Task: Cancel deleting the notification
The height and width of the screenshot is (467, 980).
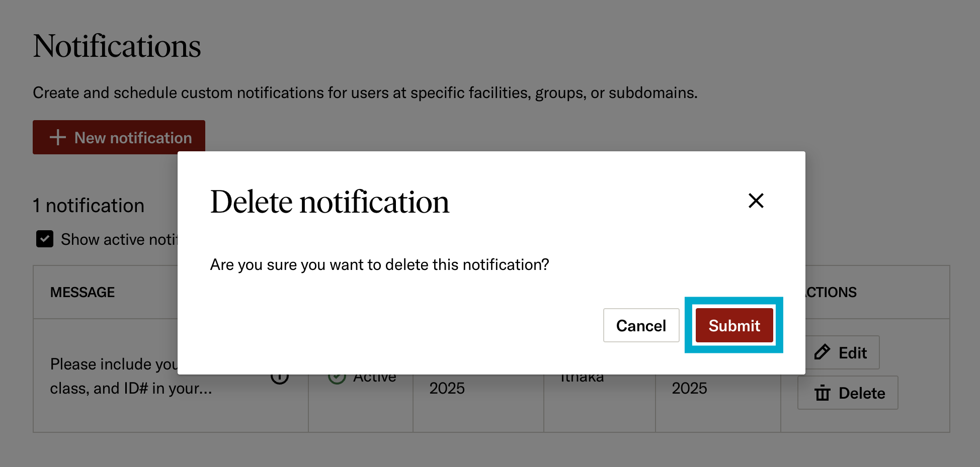Action: click(641, 325)
